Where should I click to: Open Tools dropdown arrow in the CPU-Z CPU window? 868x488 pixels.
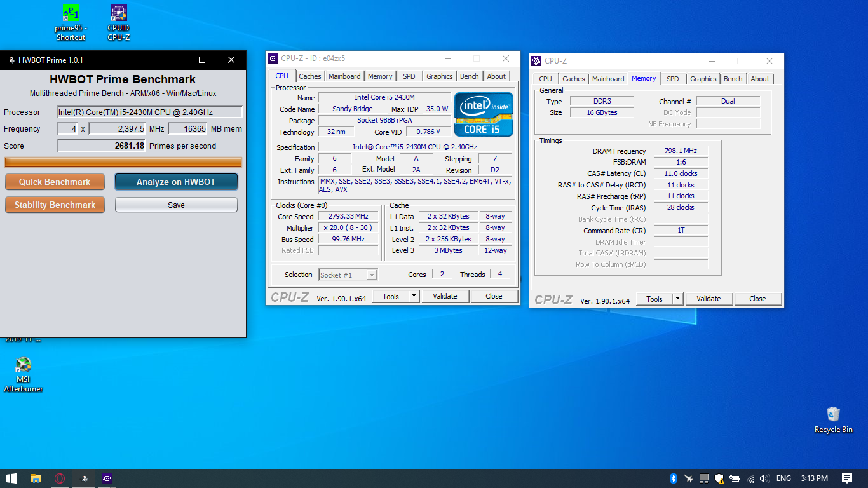[x=414, y=296]
